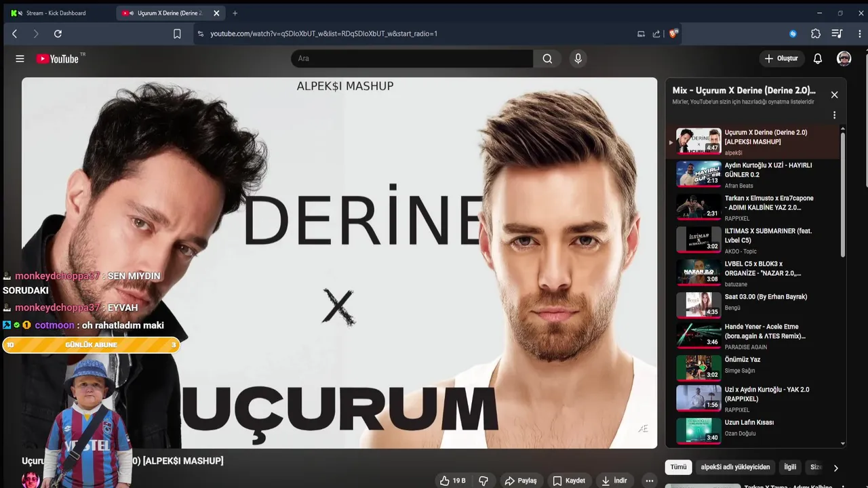This screenshot has width=868, height=488.
Task: Close the Mix playlist panel
Action: click(834, 95)
